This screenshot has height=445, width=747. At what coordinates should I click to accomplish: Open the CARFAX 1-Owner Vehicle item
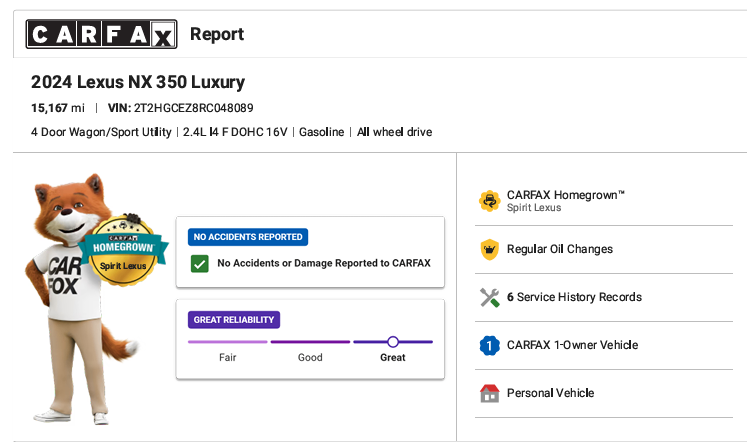point(604,345)
